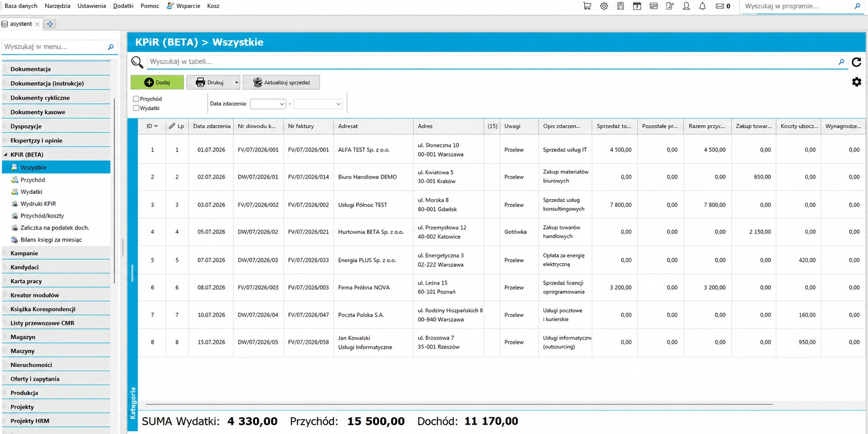Select Wydatki in KPiR sidebar tree
The height and width of the screenshot is (434, 868).
pyautogui.click(x=31, y=192)
